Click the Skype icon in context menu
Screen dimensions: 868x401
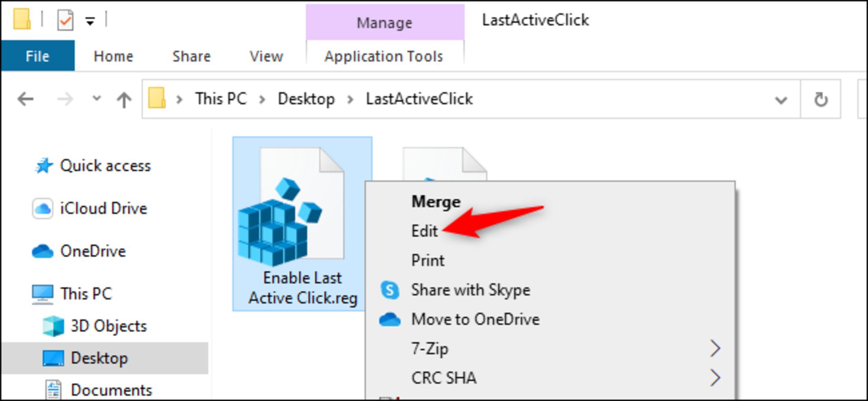coord(390,290)
